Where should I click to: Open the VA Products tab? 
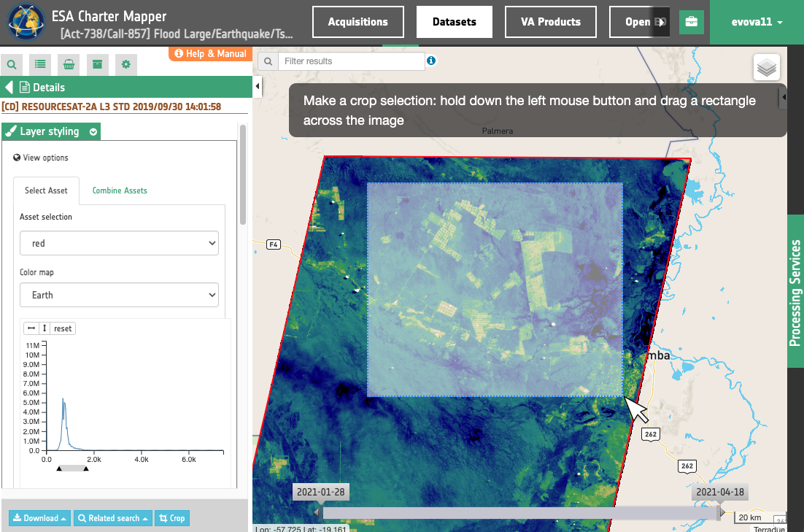pos(551,22)
